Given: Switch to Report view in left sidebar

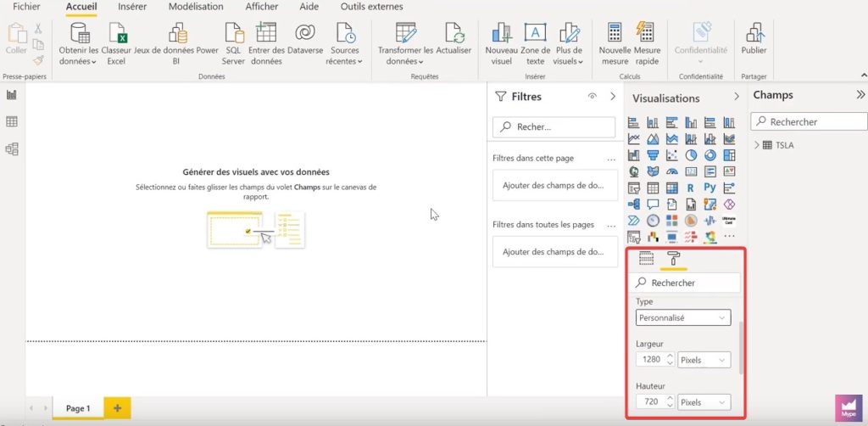Looking at the screenshot, I should click(12, 95).
